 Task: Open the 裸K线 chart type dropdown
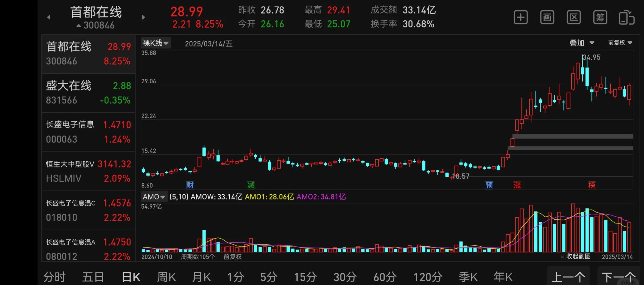(156, 43)
